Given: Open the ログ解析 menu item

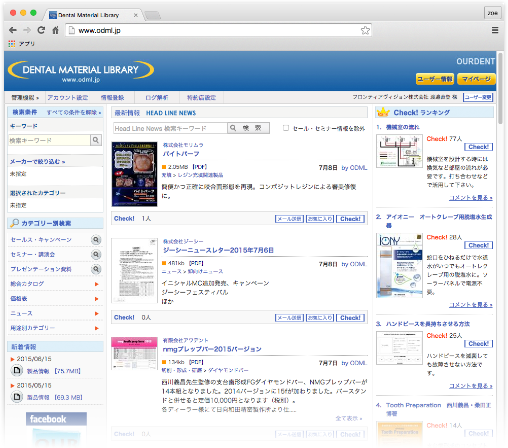Looking at the screenshot, I should [157, 98].
